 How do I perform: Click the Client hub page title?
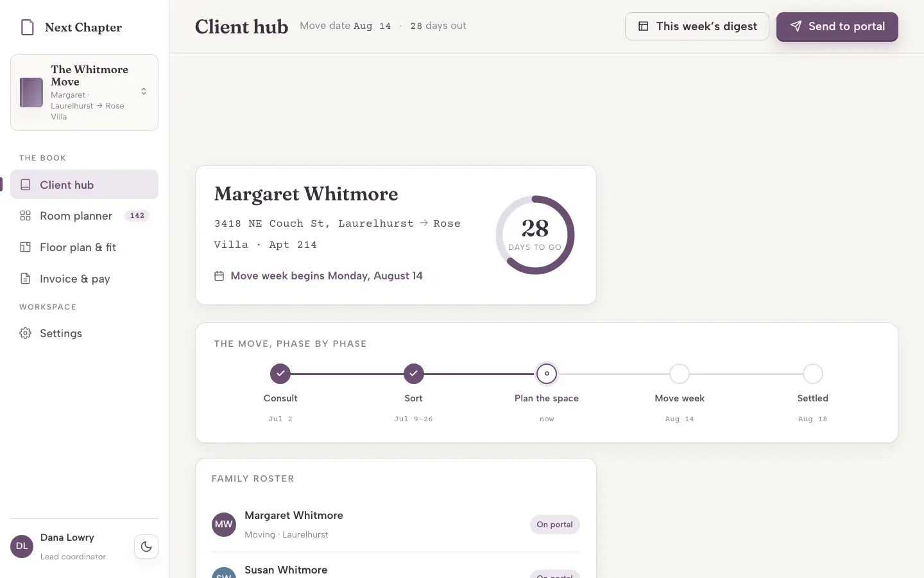point(242,26)
